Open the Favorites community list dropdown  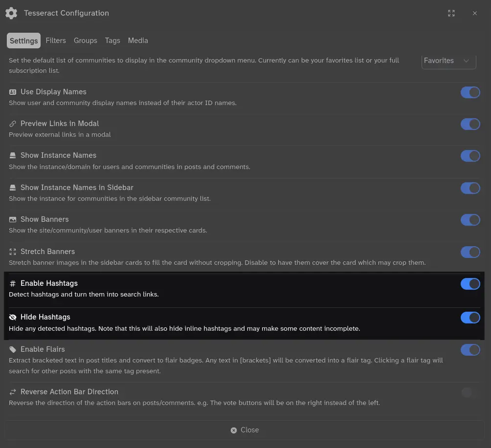[448, 61]
